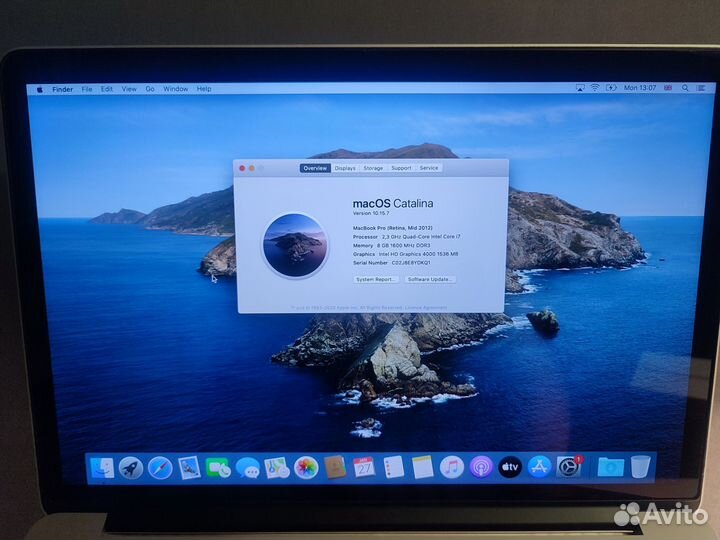This screenshot has height=540, width=720.
Task: Close the About This Mac window
Action: click(x=242, y=168)
